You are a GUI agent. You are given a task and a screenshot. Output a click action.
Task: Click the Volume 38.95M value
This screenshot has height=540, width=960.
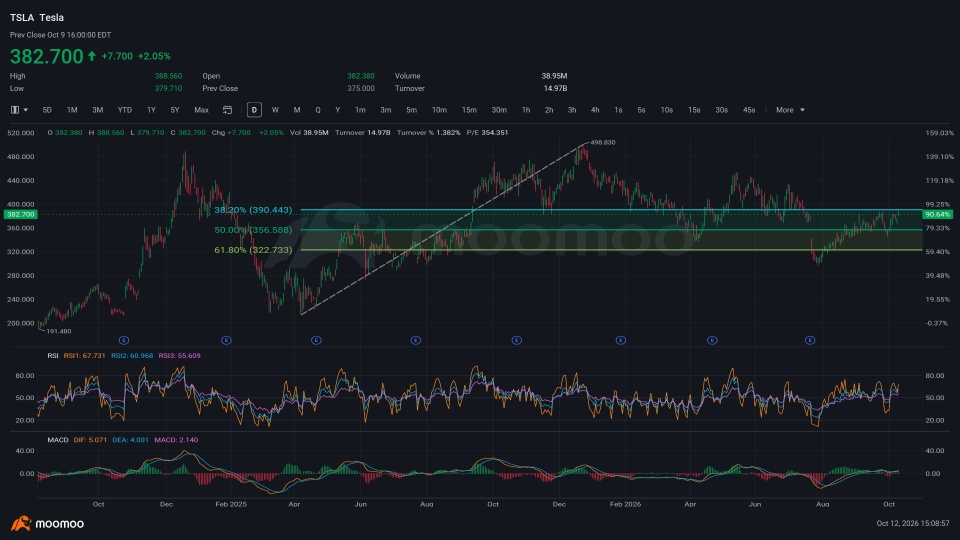(554, 76)
